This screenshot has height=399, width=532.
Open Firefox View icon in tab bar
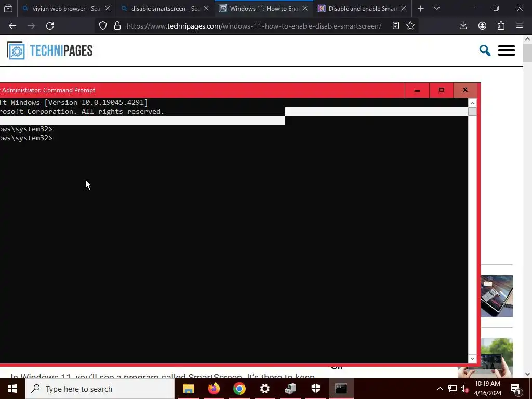point(8,8)
